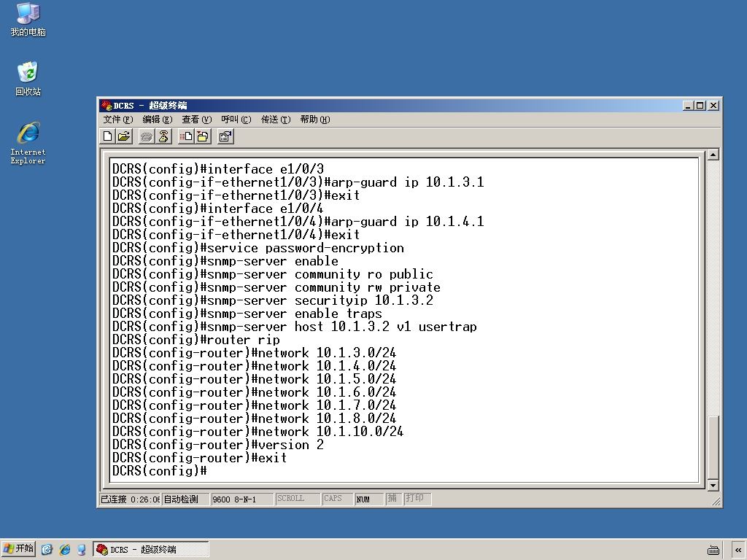Click '自动检测' status bar entry
Screen dimensions: 747x560
pyautogui.click(x=185, y=499)
